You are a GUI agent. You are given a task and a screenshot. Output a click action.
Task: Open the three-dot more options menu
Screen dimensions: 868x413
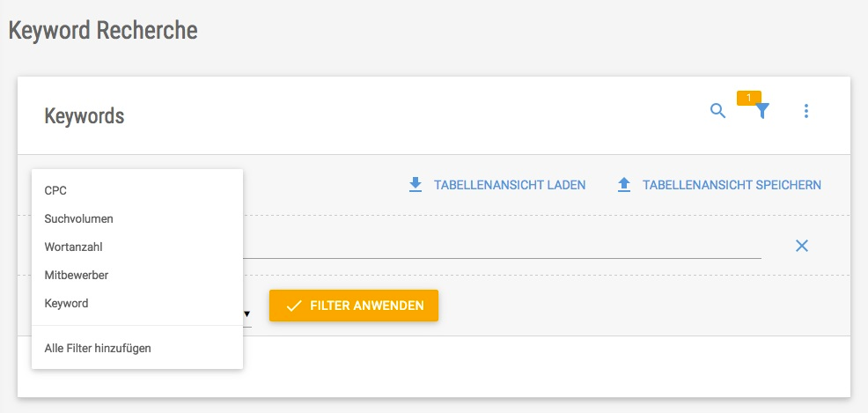806,111
